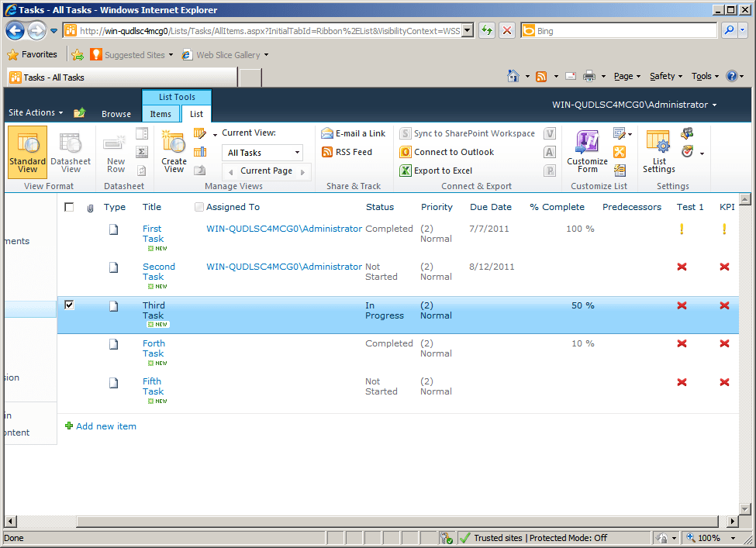Open the Fifth Task item link

point(153,387)
